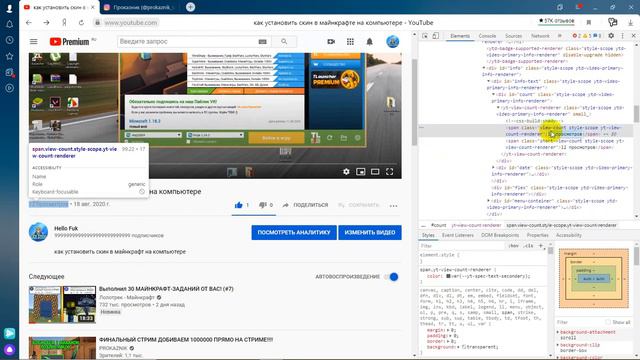Check Show all in Computed pane
Screen dimensions: 640x360
608,322
